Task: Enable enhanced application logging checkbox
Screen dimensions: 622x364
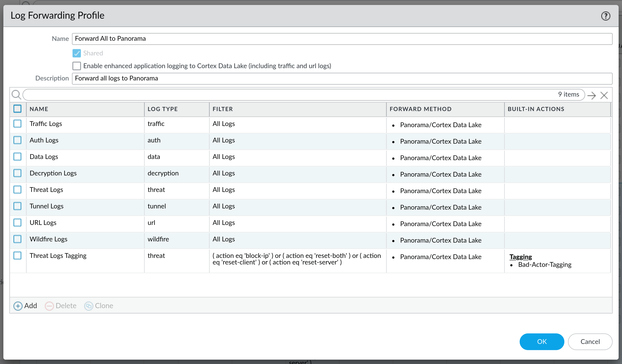Action: (x=77, y=66)
